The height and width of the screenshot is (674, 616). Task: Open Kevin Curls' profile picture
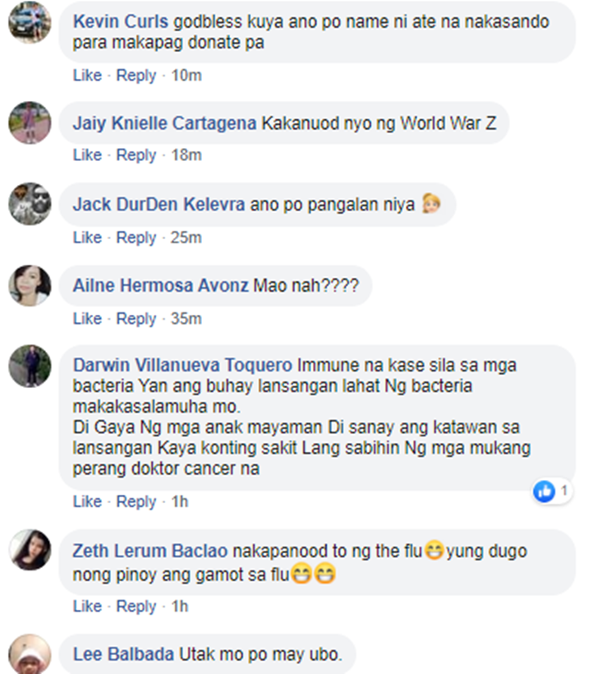(x=30, y=22)
